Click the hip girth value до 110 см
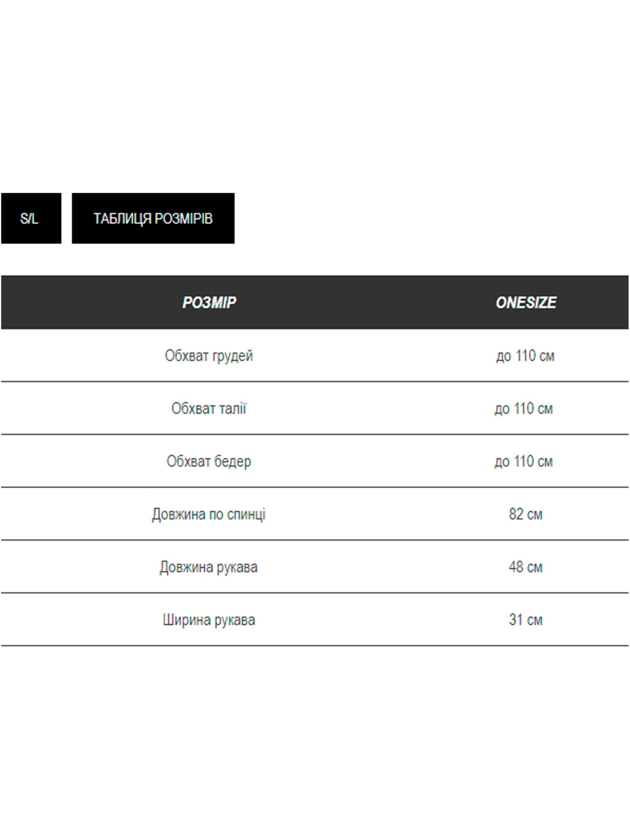The image size is (630, 840). pyautogui.click(x=523, y=461)
